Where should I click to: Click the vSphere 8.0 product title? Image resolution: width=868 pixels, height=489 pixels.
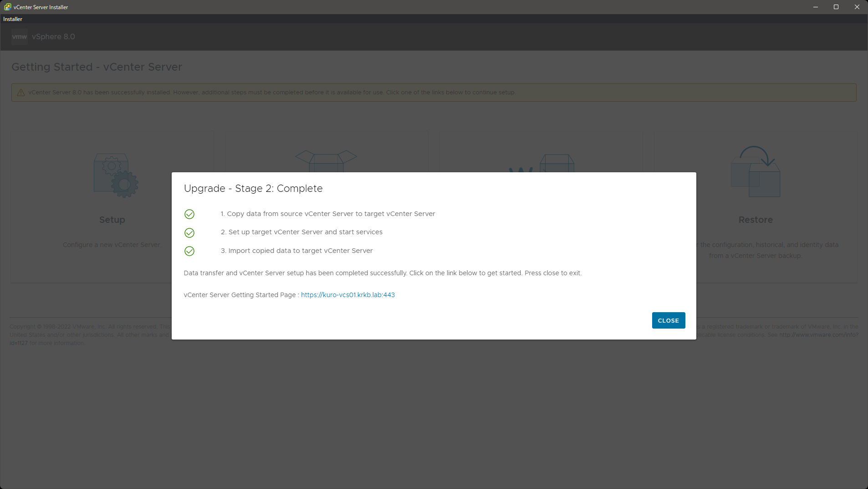pos(53,36)
